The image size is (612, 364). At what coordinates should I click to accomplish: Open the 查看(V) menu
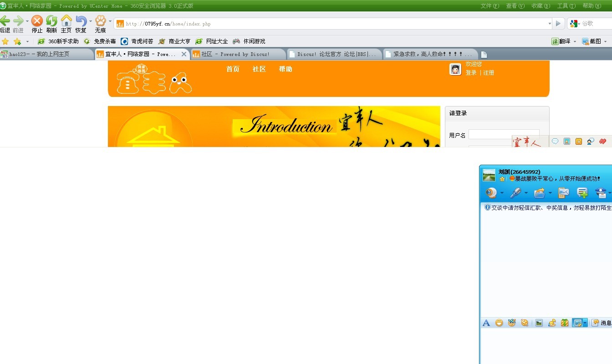tap(515, 6)
